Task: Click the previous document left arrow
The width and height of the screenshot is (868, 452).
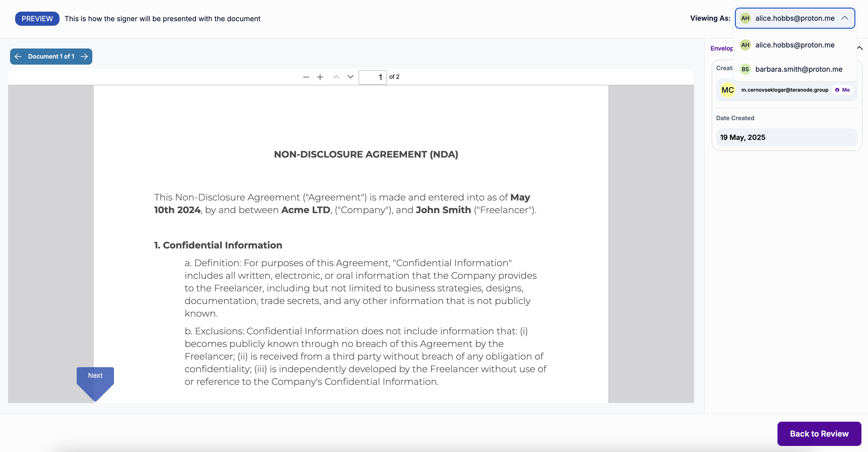Action: pyautogui.click(x=18, y=56)
